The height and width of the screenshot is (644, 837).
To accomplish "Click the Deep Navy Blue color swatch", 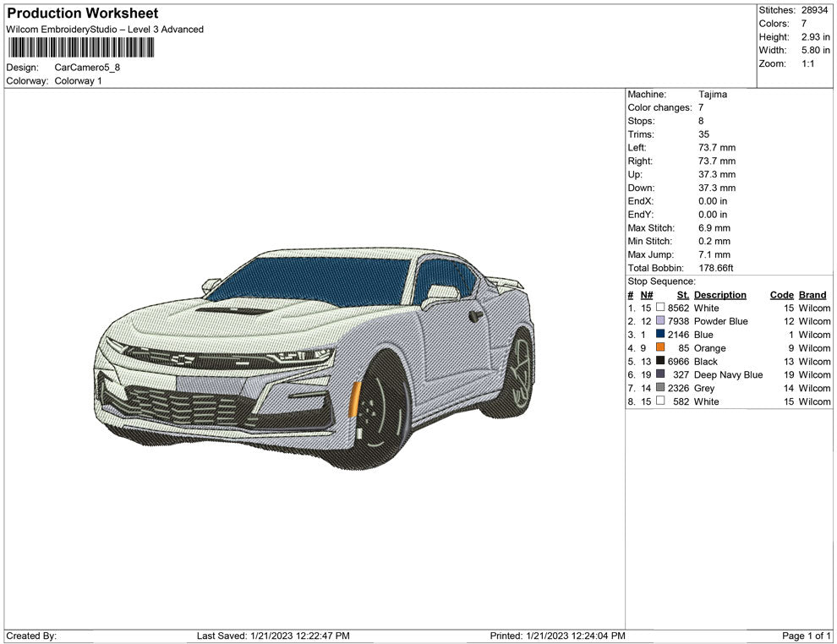I will [660, 374].
